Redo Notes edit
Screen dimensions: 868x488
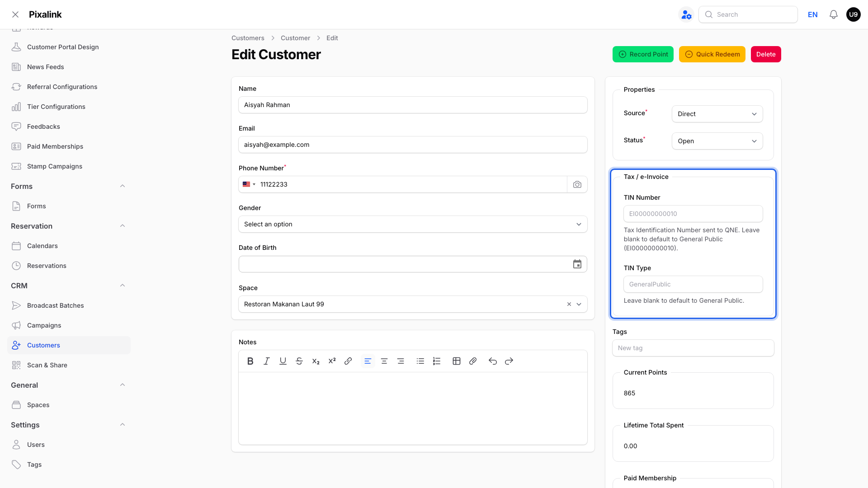click(x=509, y=361)
